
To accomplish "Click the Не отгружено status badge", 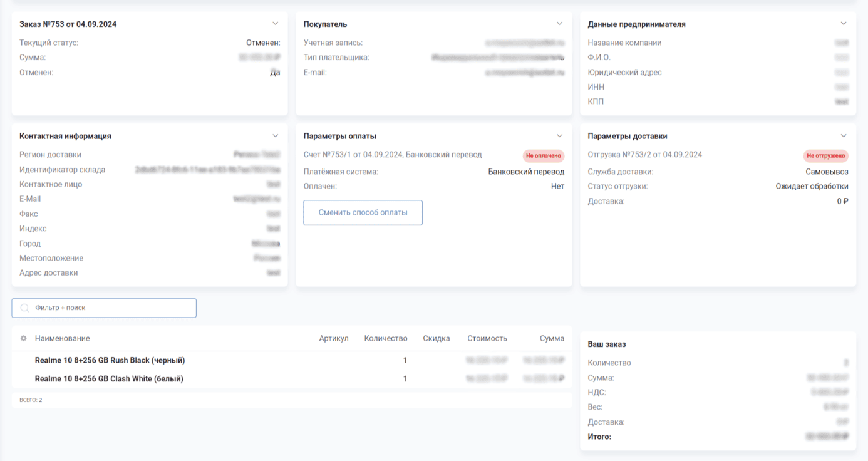I will click(825, 155).
